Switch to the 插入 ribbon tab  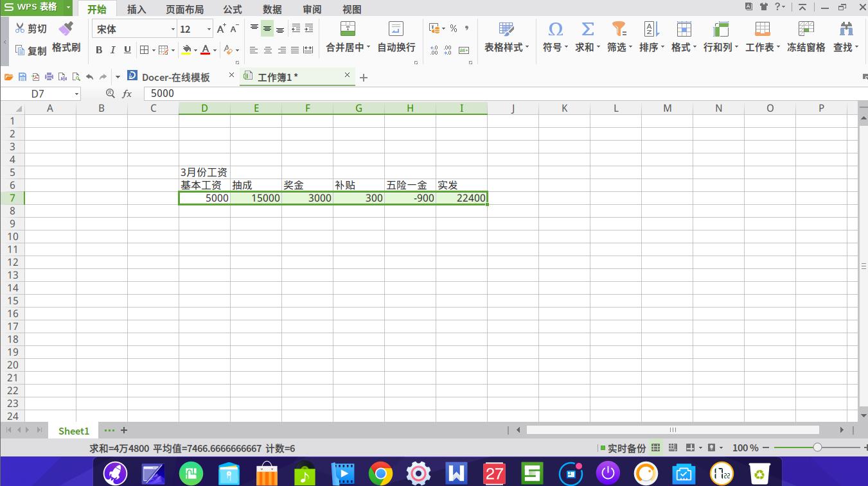pyautogui.click(x=136, y=9)
